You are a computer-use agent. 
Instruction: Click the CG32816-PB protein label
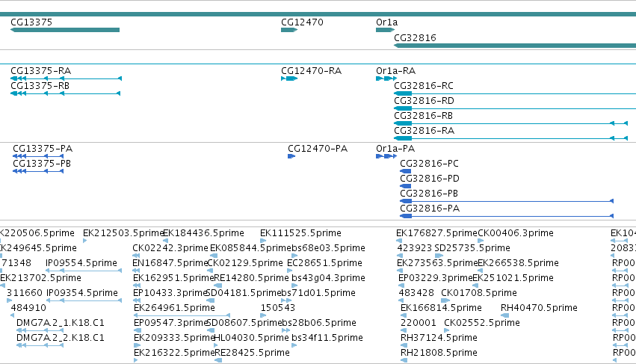coord(429,194)
